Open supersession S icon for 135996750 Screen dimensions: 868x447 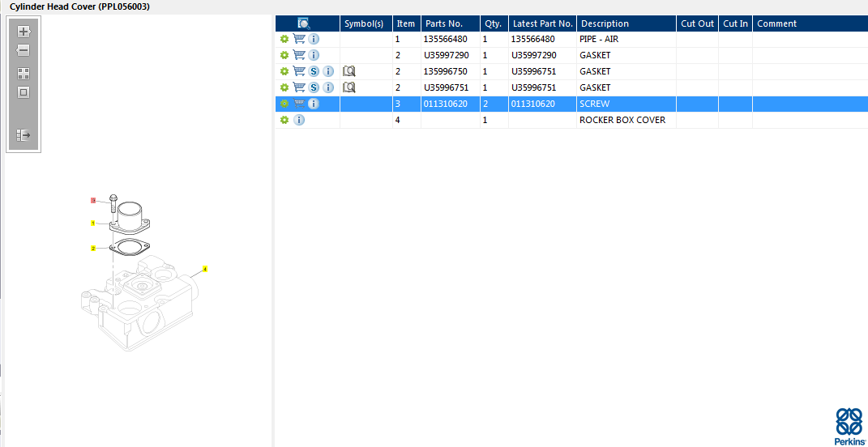point(314,71)
